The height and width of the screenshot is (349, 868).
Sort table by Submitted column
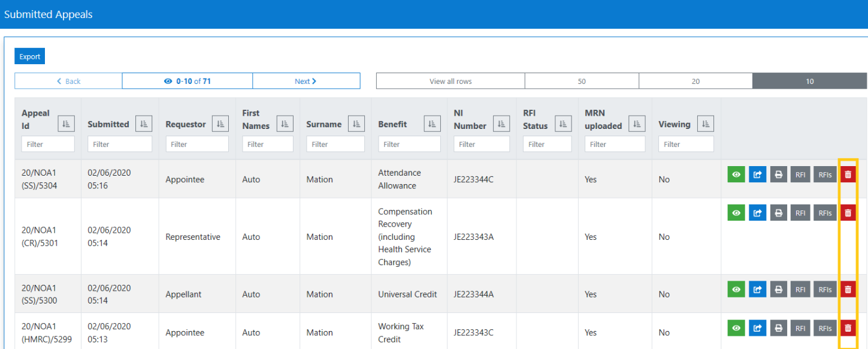[144, 124]
